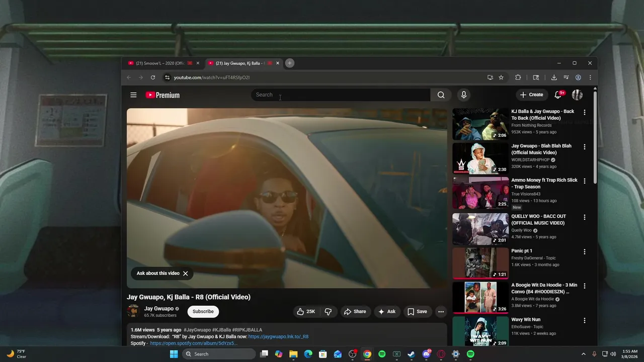
Task: Open Jay Gwuapo Blah Blah Blah thumbnail
Action: pyautogui.click(x=480, y=159)
